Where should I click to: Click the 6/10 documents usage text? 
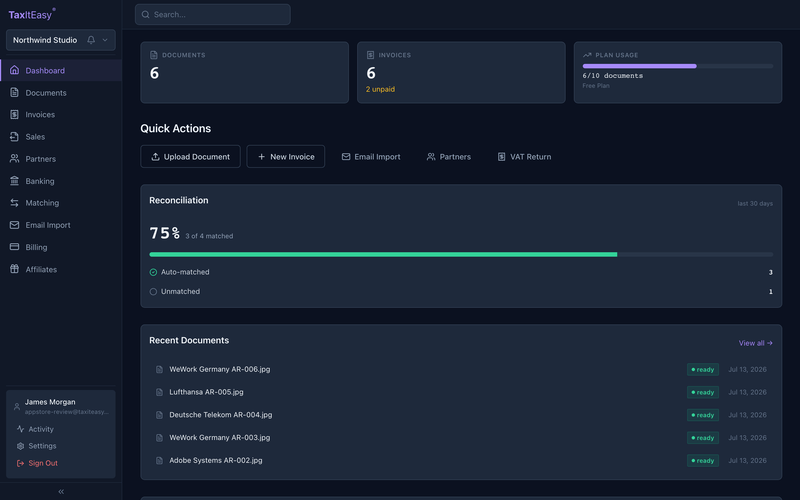(613, 76)
